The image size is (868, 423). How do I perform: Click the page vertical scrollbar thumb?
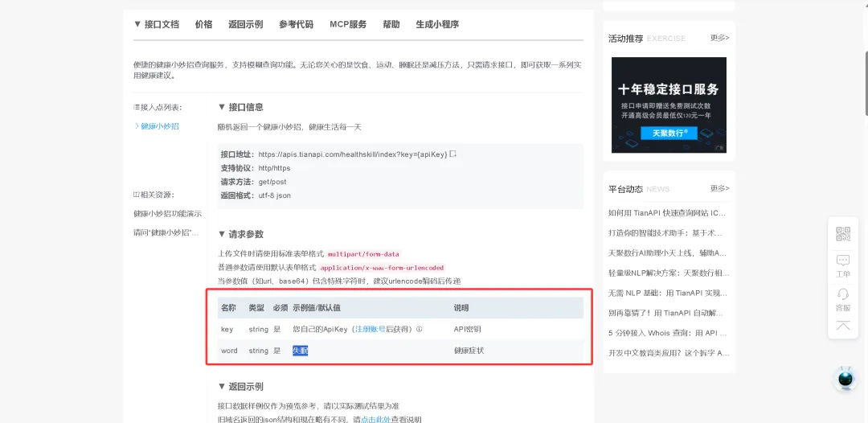click(x=866, y=83)
